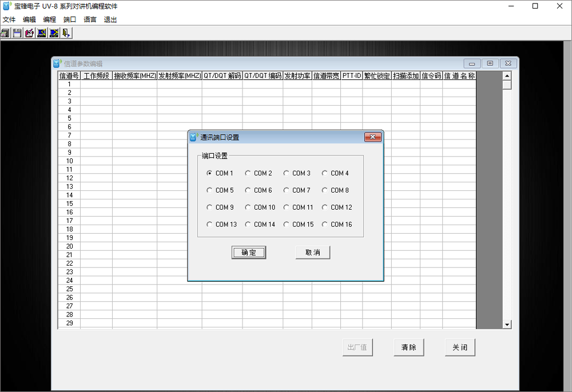This screenshot has height=392, width=572.
Task: Click the 扫描添加 column header
Action: pos(406,76)
